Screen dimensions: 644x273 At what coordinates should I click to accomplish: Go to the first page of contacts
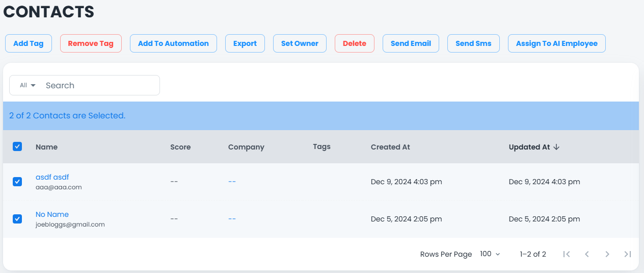click(x=567, y=254)
